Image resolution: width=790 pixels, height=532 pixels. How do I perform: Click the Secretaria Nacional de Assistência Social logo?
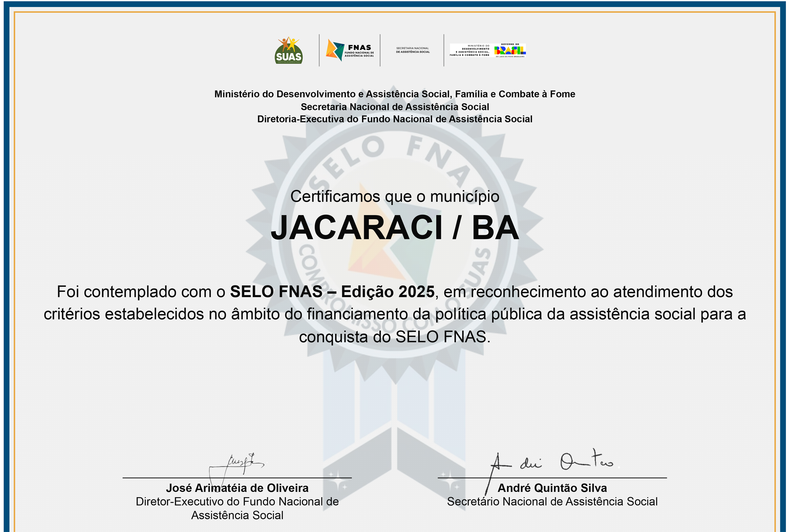(x=413, y=50)
